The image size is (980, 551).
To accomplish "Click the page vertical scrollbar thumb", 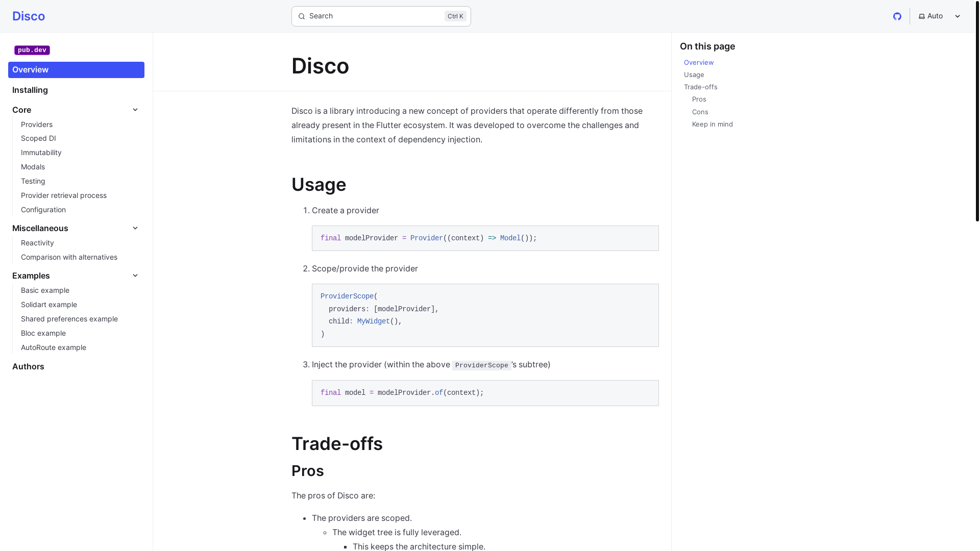I will coord(977,110).
